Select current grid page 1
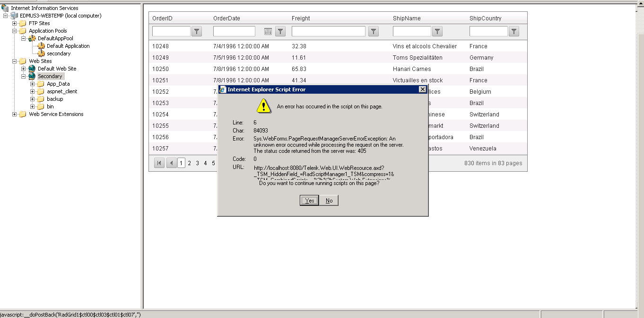Viewport: 644px width, 318px height. click(x=182, y=163)
